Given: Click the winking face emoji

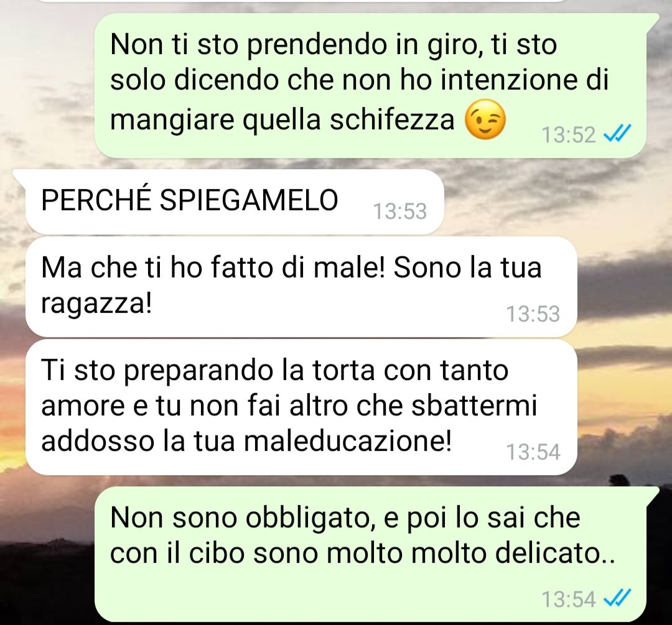Looking at the screenshot, I should [485, 119].
